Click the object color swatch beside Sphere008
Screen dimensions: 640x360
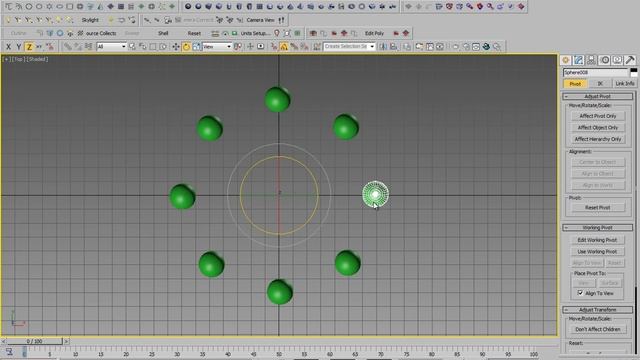tap(634, 73)
